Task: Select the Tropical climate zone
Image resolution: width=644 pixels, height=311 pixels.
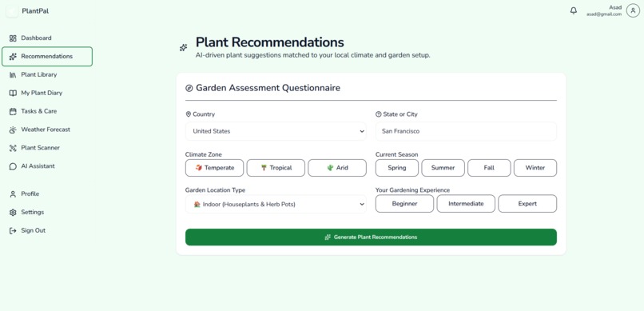Action: coord(276,168)
